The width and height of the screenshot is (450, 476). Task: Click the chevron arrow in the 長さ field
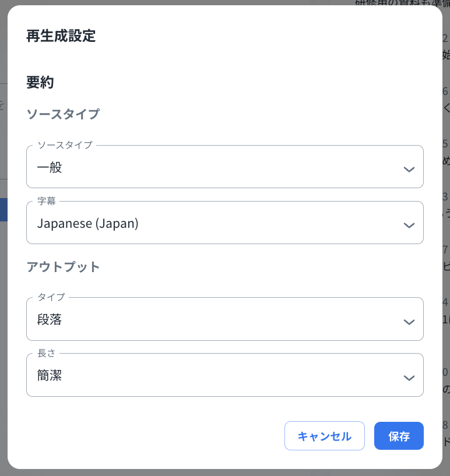[x=409, y=377]
